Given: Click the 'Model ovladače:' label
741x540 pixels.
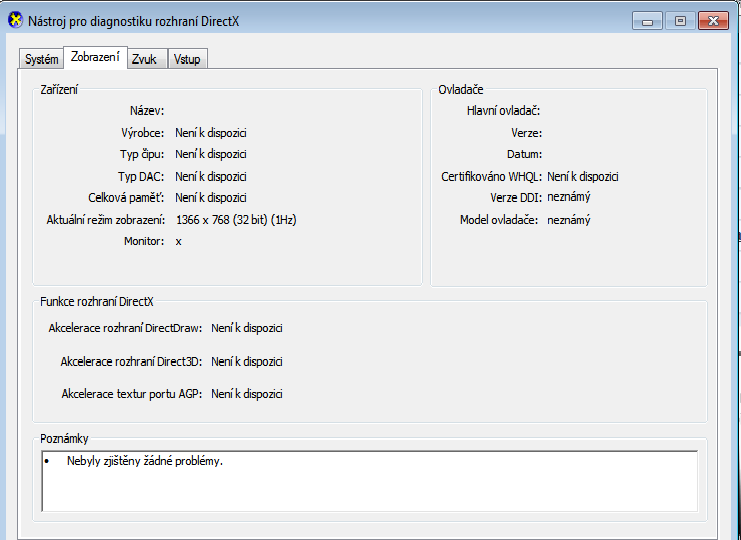Looking at the screenshot, I should pos(499,220).
